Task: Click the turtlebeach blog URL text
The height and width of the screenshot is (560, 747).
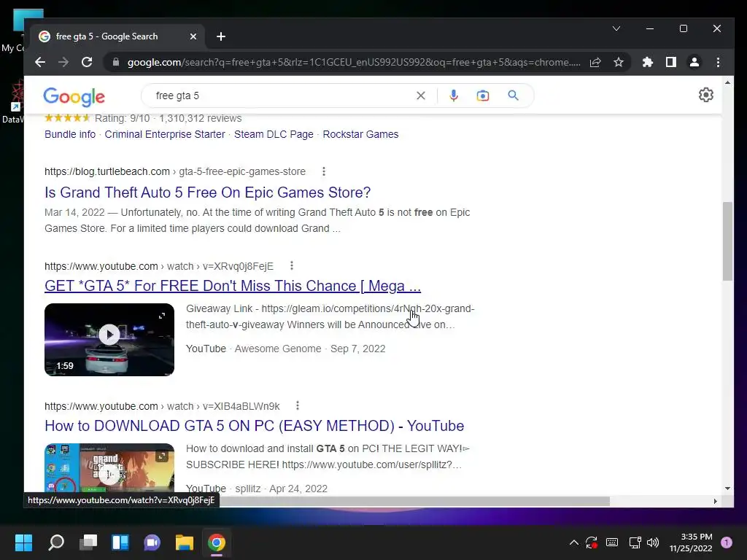Action: coord(175,171)
